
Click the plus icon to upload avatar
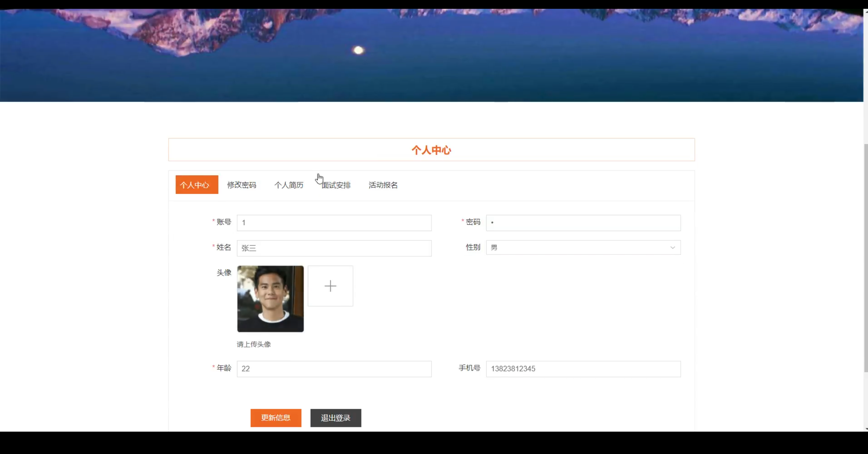[330, 286]
